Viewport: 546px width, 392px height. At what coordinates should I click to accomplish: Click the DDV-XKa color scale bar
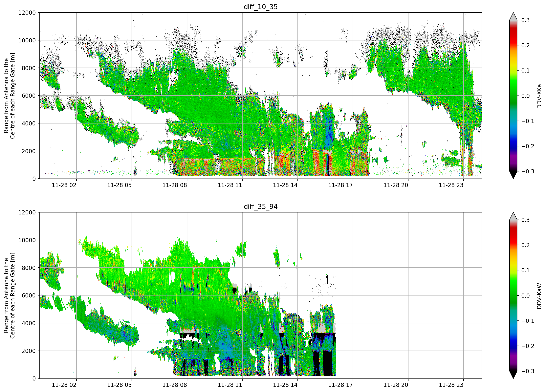[513, 96]
